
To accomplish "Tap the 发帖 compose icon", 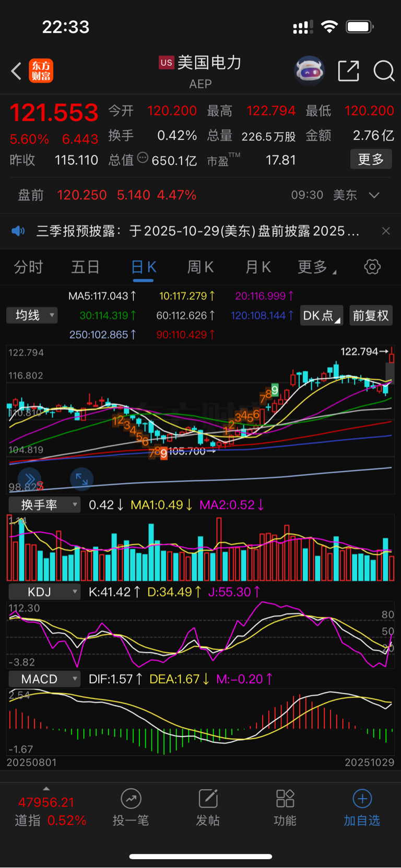I will (x=208, y=799).
